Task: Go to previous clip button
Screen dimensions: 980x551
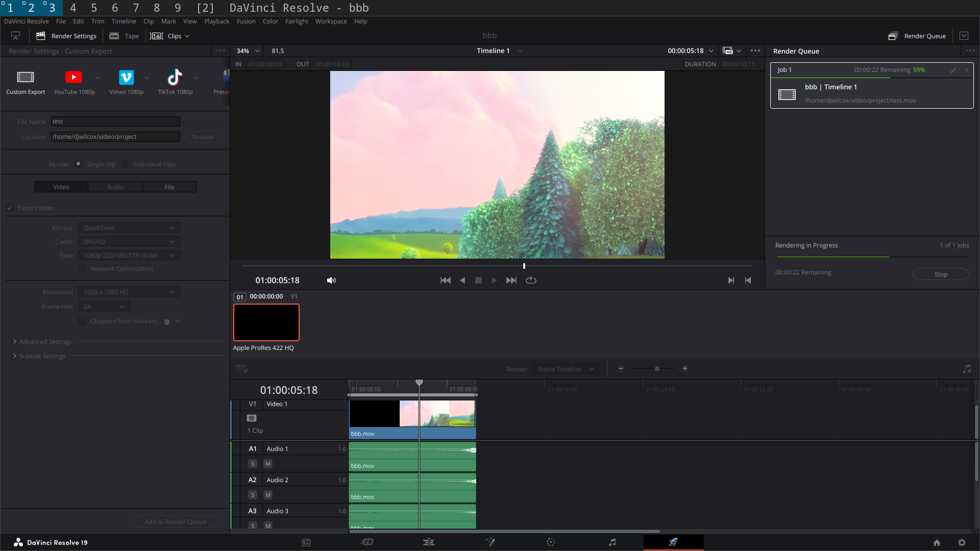Action: point(748,281)
